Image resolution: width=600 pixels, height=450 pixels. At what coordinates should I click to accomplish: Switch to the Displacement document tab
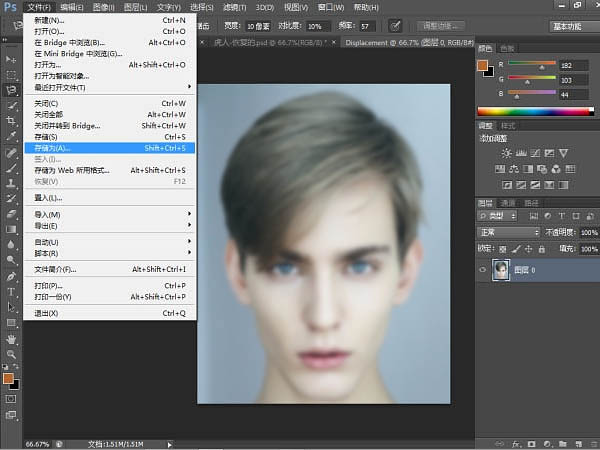coord(409,42)
